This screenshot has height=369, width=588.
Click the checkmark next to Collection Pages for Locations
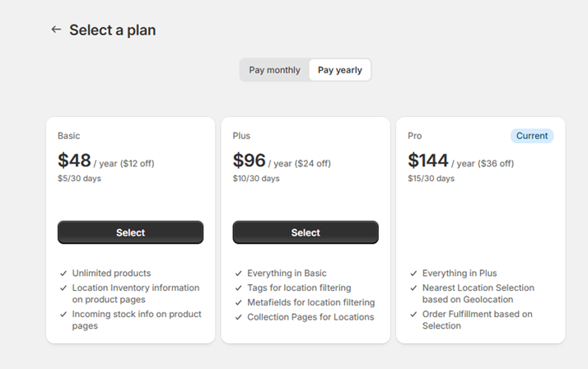[x=239, y=317]
